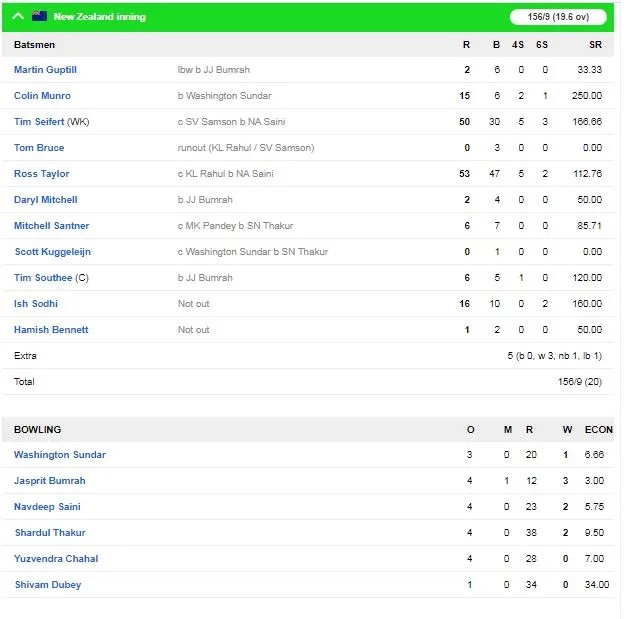Collapse the New Zealand inning chevron
Image resolution: width=640 pixels, height=619 pixels.
coord(18,17)
